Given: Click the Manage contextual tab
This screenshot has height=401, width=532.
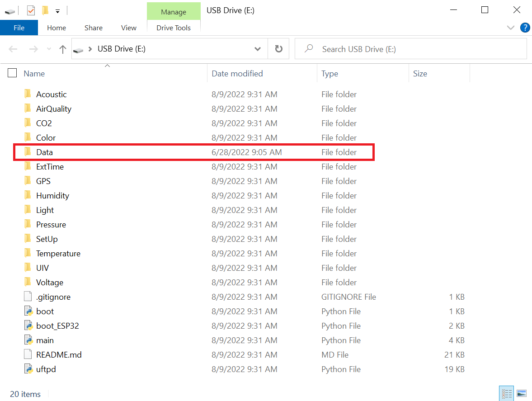Looking at the screenshot, I should [174, 12].
